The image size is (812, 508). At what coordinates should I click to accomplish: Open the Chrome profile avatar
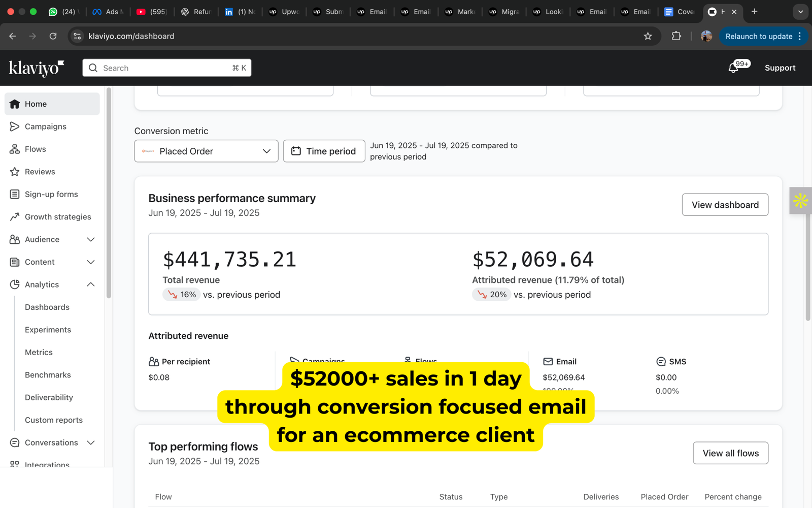coord(706,36)
